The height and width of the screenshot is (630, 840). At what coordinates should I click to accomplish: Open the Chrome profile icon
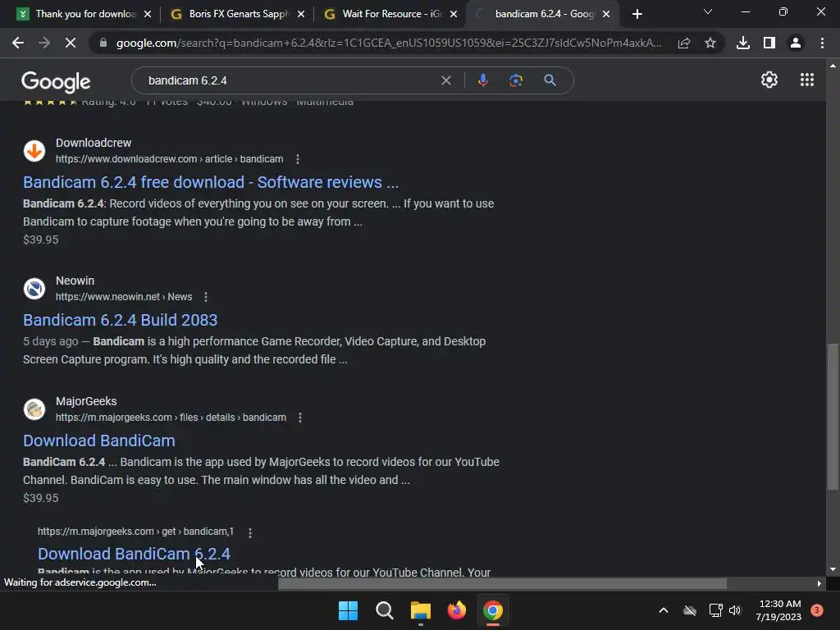pos(796,43)
